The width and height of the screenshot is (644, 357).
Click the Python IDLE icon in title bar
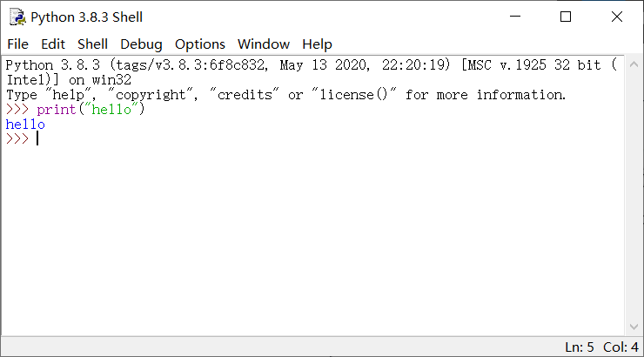(x=17, y=17)
